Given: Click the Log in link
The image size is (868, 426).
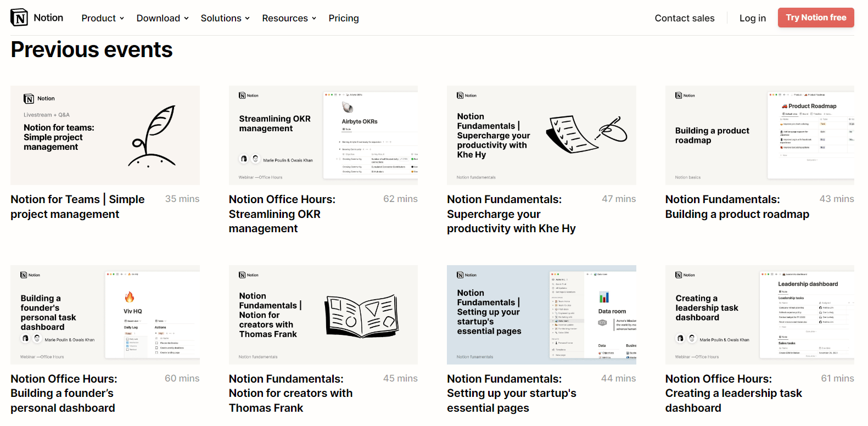Looking at the screenshot, I should click(x=753, y=18).
